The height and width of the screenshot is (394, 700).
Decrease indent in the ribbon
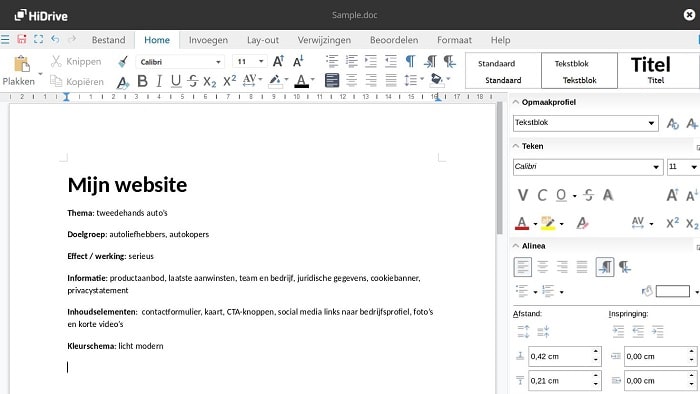391,61
